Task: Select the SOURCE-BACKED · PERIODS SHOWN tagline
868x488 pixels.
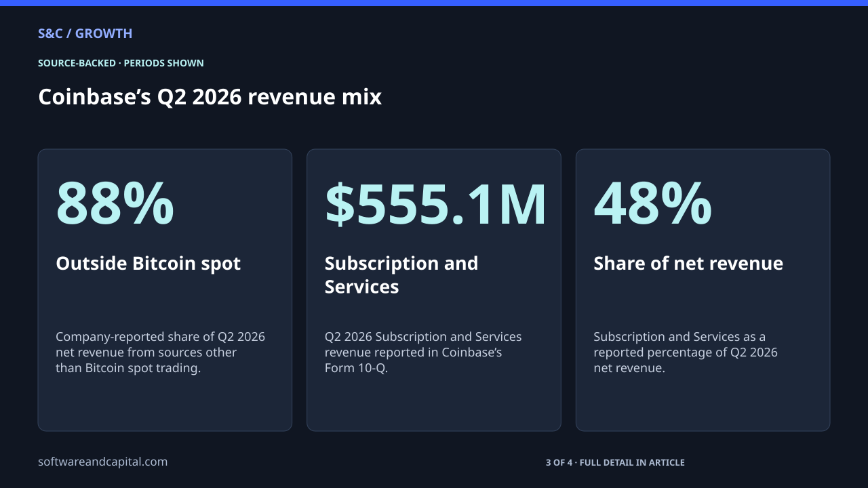Action: (121, 63)
